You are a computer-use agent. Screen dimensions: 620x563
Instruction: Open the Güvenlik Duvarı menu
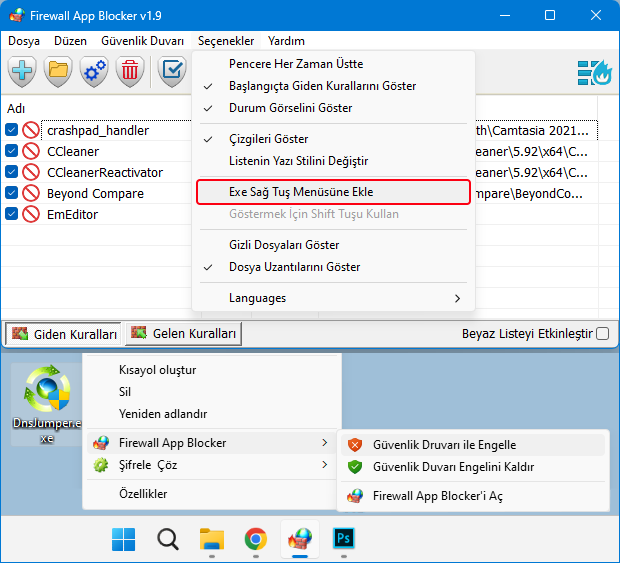click(142, 41)
